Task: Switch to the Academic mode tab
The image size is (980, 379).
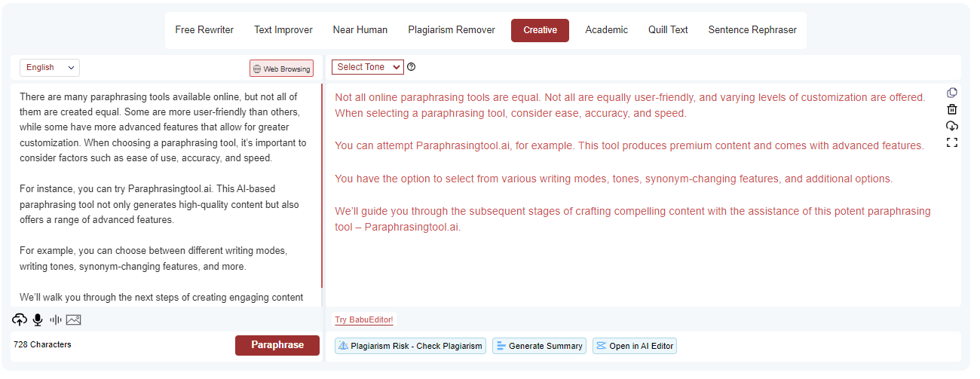Action: pyautogui.click(x=606, y=30)
